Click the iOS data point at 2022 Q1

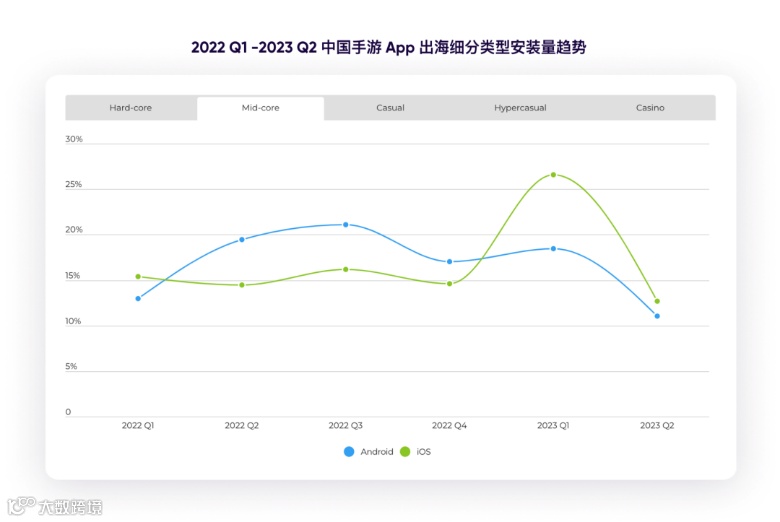(138, 277)
